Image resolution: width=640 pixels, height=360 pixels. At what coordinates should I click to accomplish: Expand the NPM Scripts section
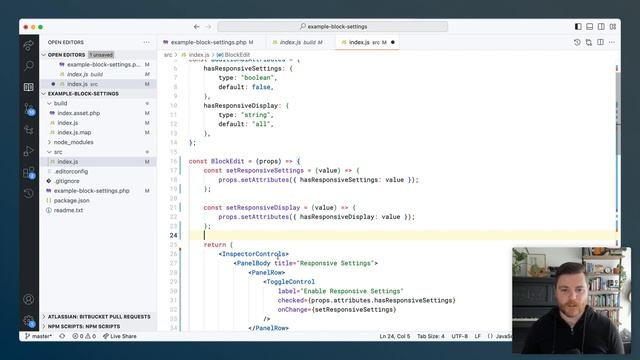(x=98, y=327)
